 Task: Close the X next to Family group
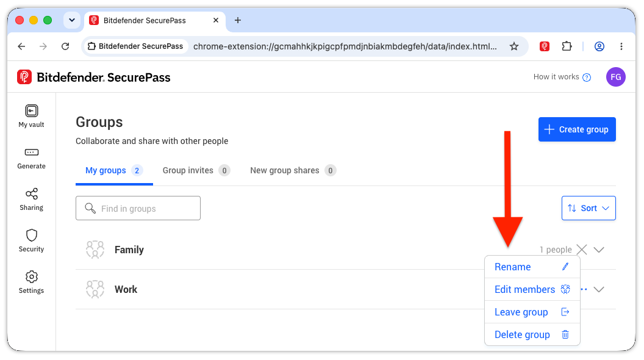[x=582, y=250]
